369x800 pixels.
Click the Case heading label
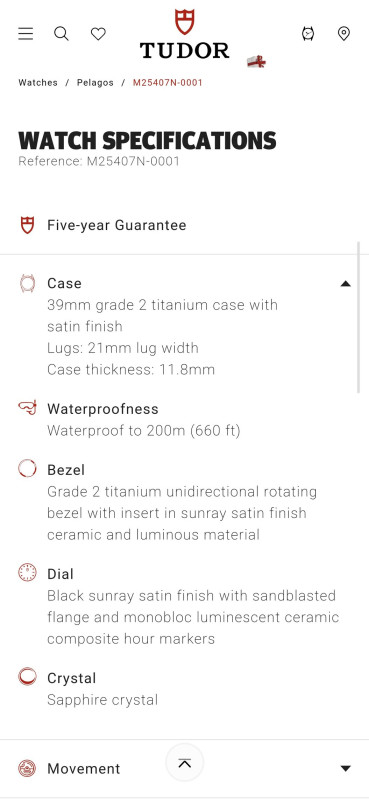tap(64, 283)
